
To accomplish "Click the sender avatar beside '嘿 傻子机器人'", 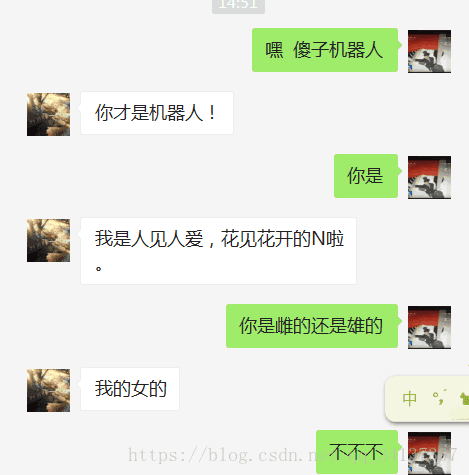I will pos(429,51).
